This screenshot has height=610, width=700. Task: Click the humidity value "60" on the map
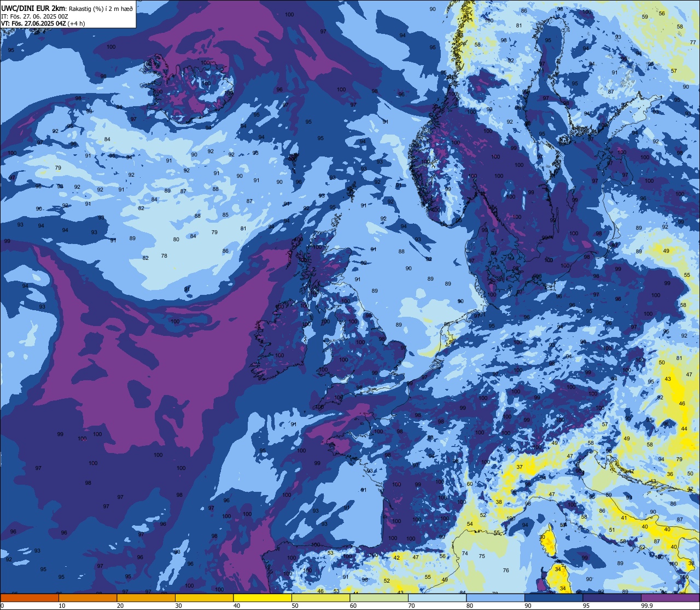tap(469, 484)
